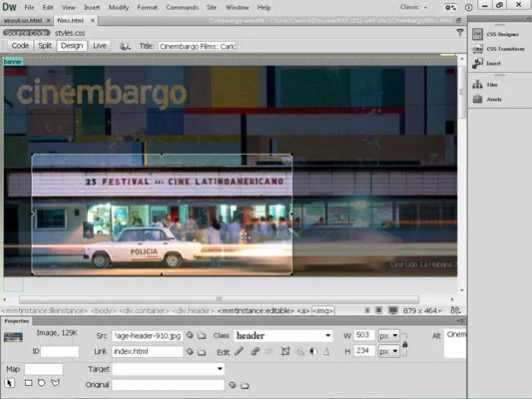
Task: Select the Crop image tool
Action: [285, 351]
